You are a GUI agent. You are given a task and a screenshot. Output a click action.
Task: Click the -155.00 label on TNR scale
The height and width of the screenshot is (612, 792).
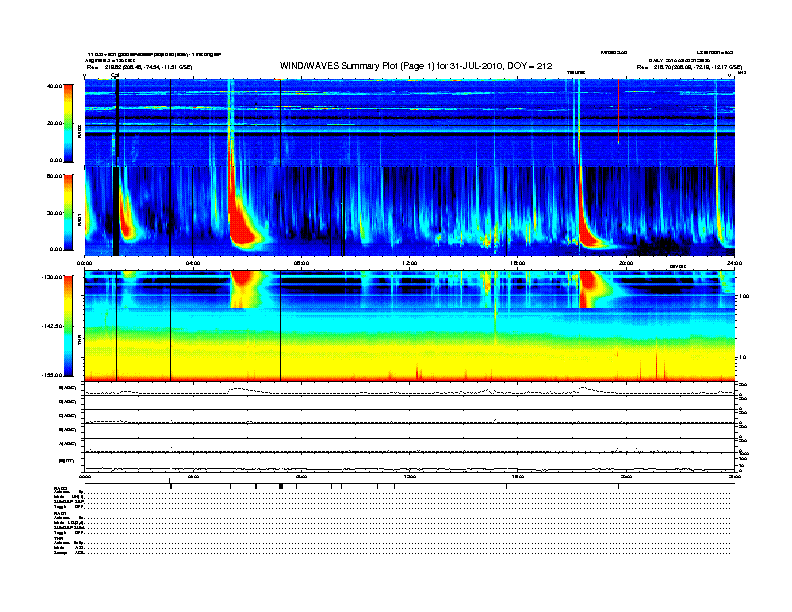[x=53, y=375]
